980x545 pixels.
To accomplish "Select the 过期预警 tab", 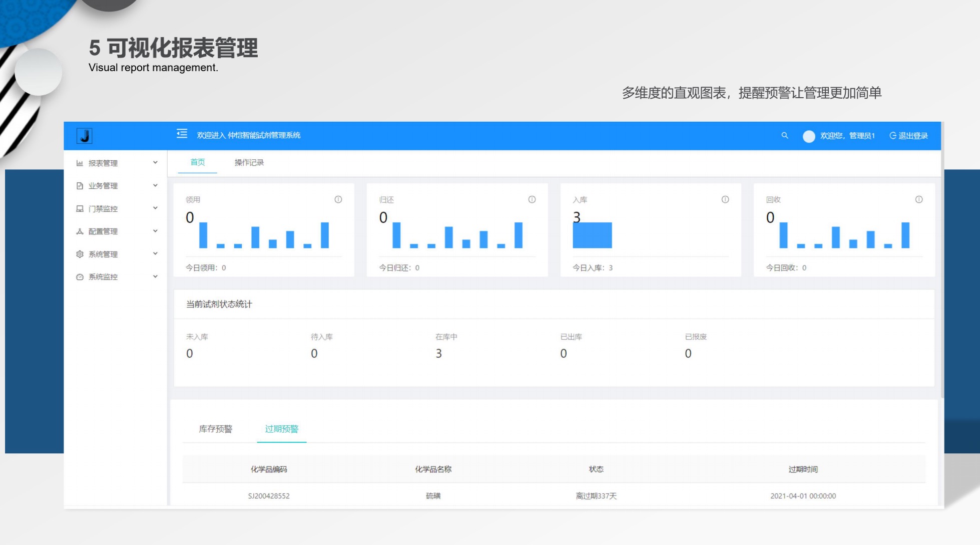I will click(x=281, y=429).
